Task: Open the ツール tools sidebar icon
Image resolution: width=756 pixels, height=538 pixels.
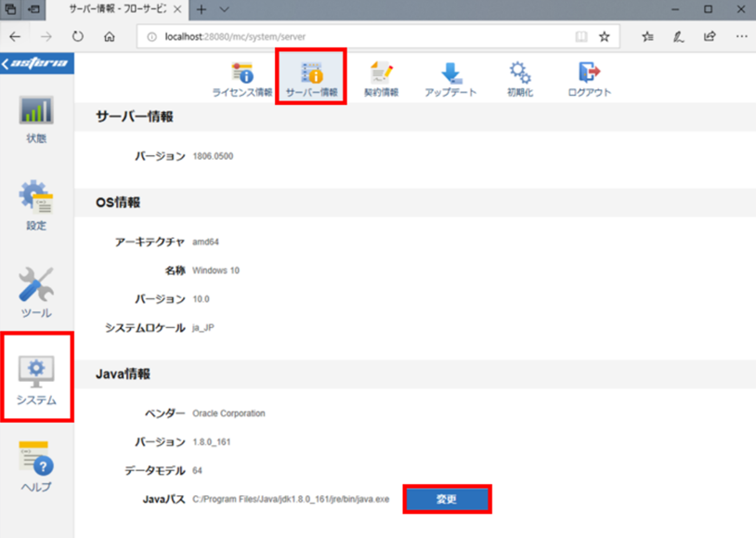Action: 36,293
